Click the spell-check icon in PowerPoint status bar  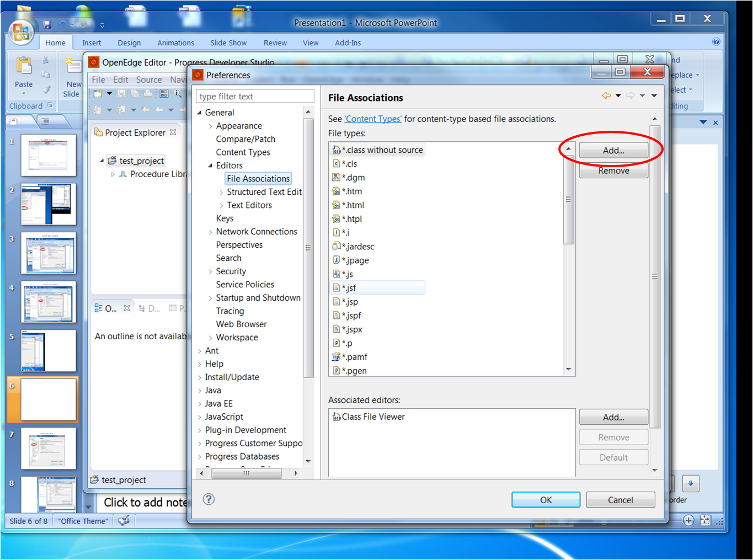click(124, 520)
